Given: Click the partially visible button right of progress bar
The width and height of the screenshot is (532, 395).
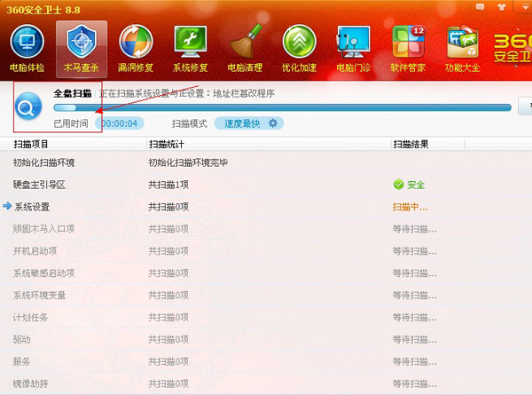Looking at the screenshot, I should coord(525,106).
